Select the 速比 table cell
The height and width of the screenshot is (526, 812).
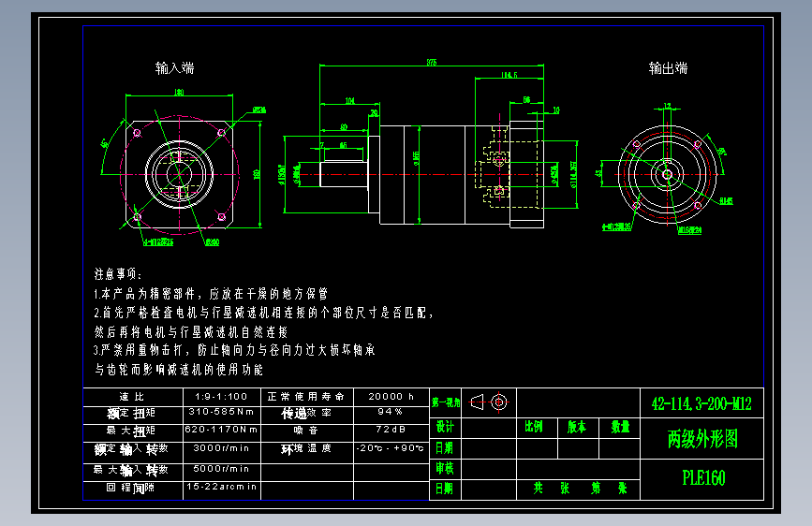click(x=133, y=397)
